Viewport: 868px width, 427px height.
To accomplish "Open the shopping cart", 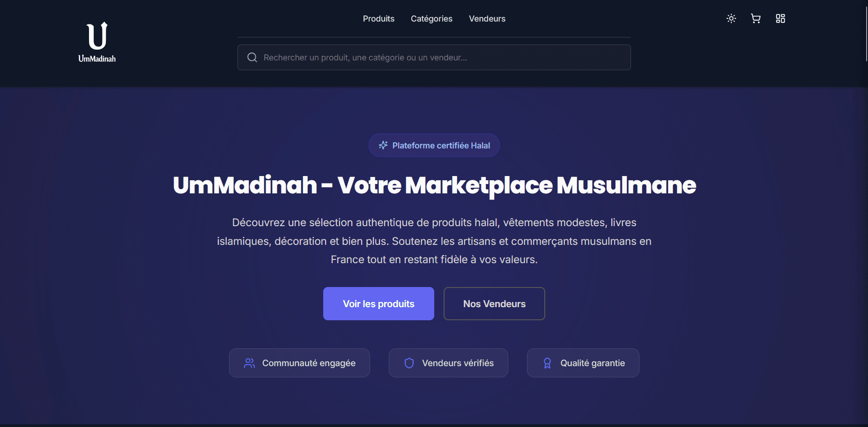I will (x=756, y=19).
